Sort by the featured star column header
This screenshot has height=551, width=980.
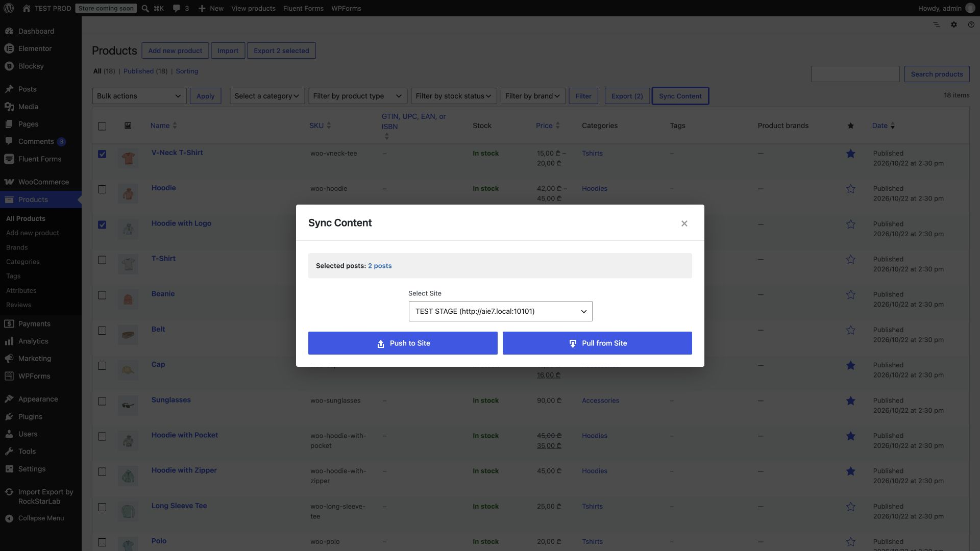(x=850, y=126)
